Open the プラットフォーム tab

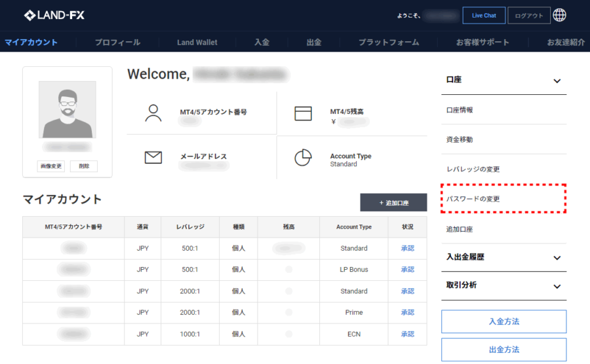pyautogui.click(x=389, y=42)
